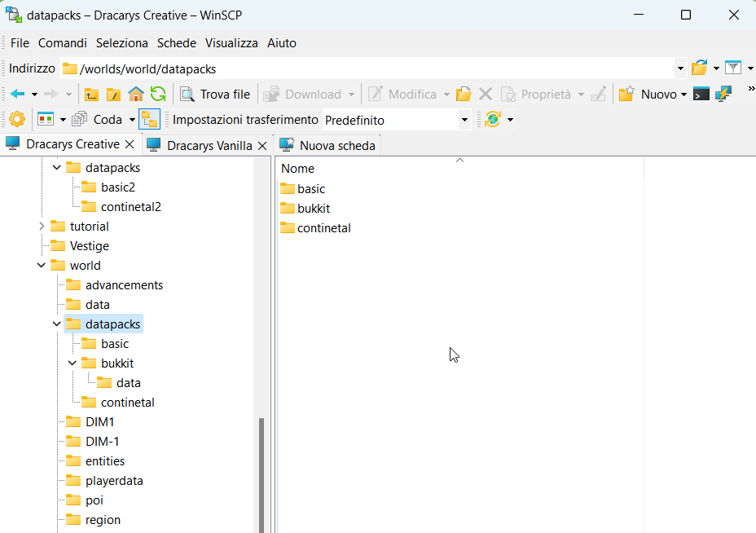Open the Nuovo dropdown arrow
This screenshot has height=533, width=756.
coord(683,95)
